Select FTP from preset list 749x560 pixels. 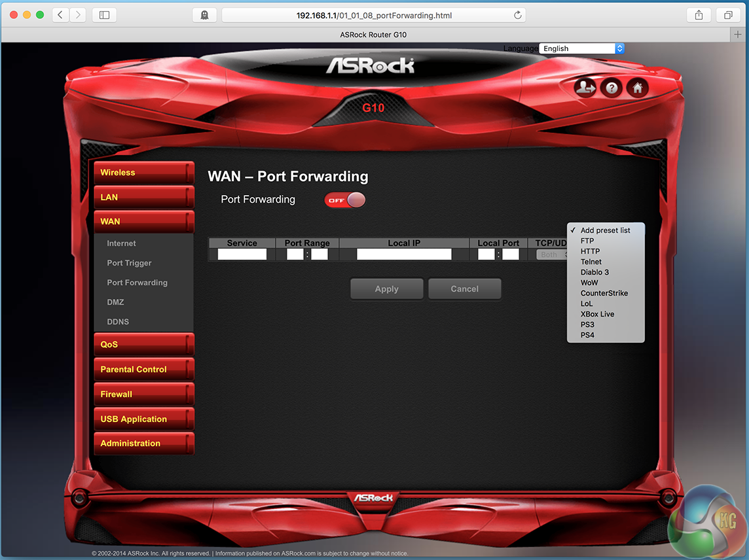point(606,241)
